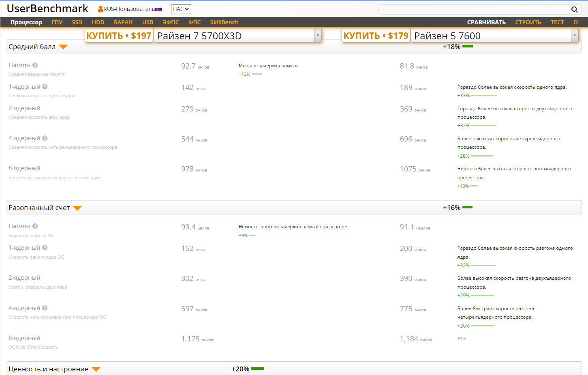588x375 pixels.
Task: Click СТРОИТЬ in the navigation bar
Action: [x=528, y=22]
